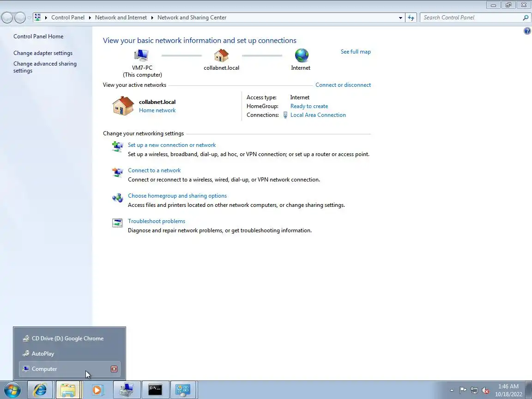Click the Windows Explorer folder taskbar icon
532x399 pixels.
pos(68,390)
